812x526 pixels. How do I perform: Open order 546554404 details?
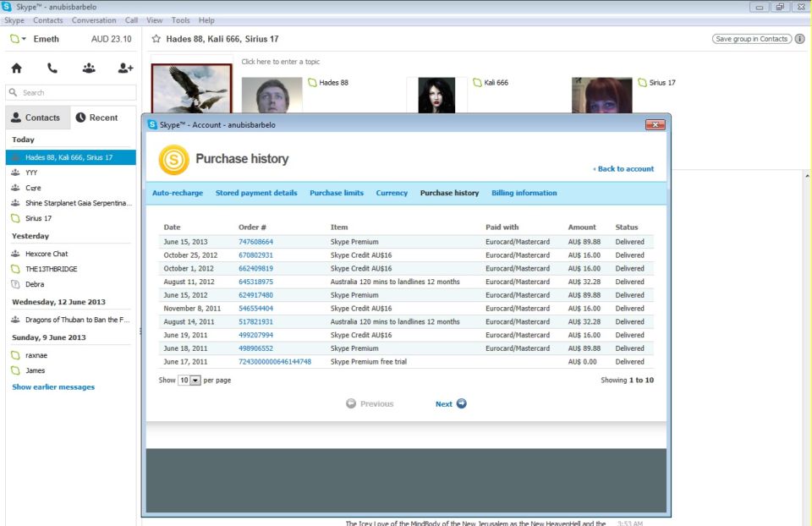[255, 308]
